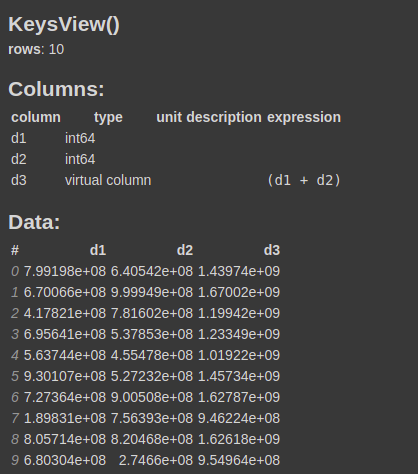Click value 9.54964e+08
Screen dimensions: 418x474
click(x=239, y=460)
